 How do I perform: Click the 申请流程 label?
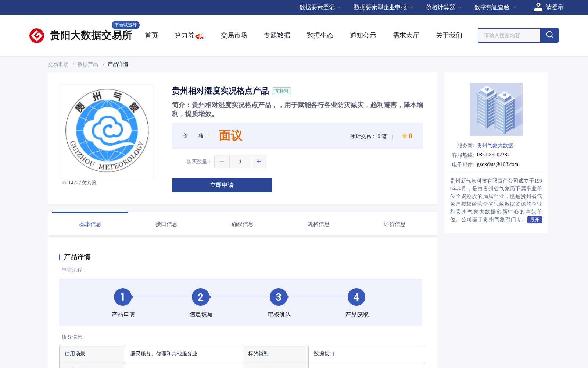coord(74,270)
